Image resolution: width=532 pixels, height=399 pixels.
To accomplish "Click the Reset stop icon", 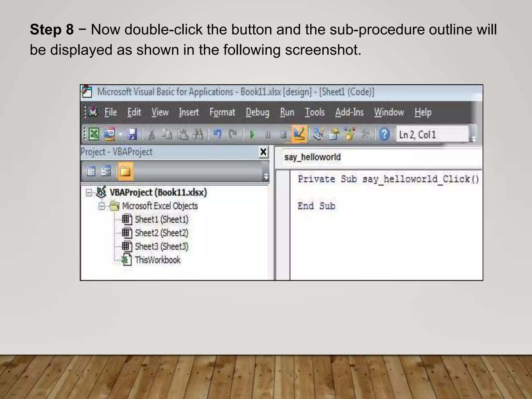I will tap(283, 135).
